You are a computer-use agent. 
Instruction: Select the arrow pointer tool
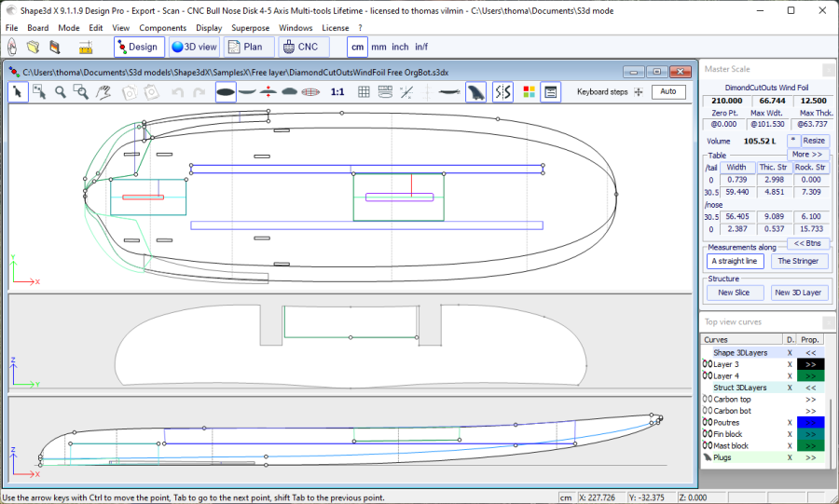tap(18, 91)
